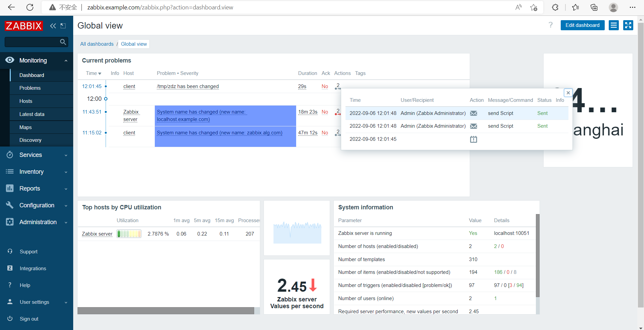The height and width of the screenshot is (330, 644).
Task: Open Dashboard in the Monitoring menu
Action: [42, 75]
